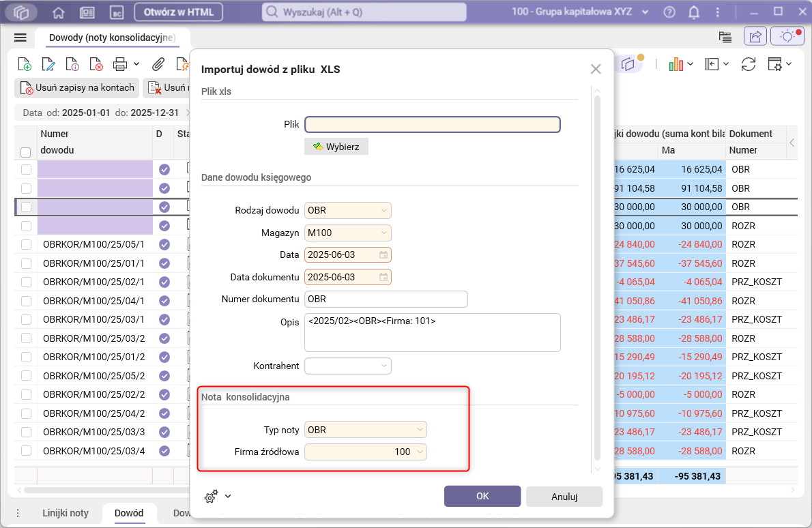Open the three-dot more options menu
812x528 pixels.
(x=717, y=12)
